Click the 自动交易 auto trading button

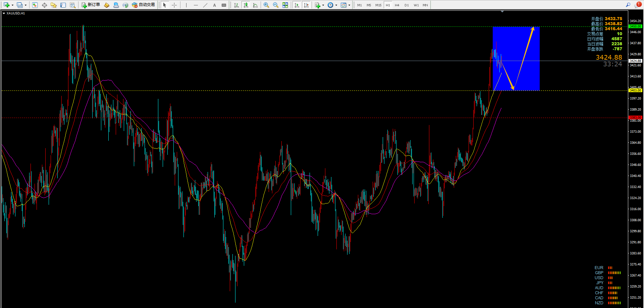[144, 5]
